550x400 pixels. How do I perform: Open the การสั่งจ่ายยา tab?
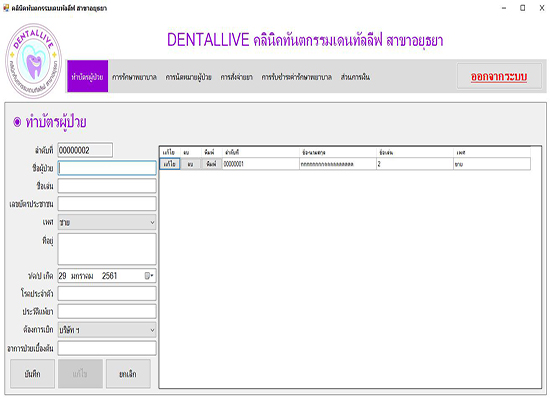coord(236,77)
